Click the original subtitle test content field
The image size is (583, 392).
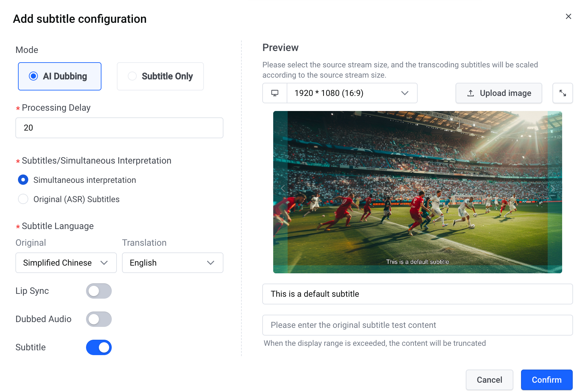coord(417,325)
